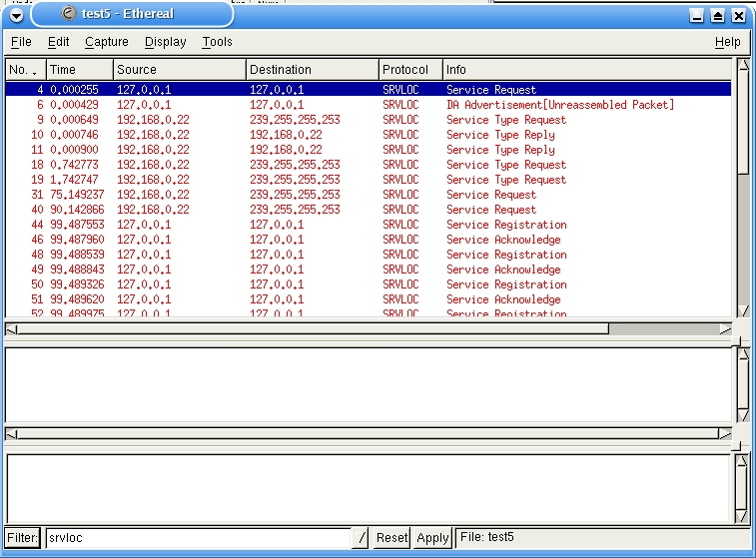
Task: Click the srvloc filter text field
Action: coord(198,538)
